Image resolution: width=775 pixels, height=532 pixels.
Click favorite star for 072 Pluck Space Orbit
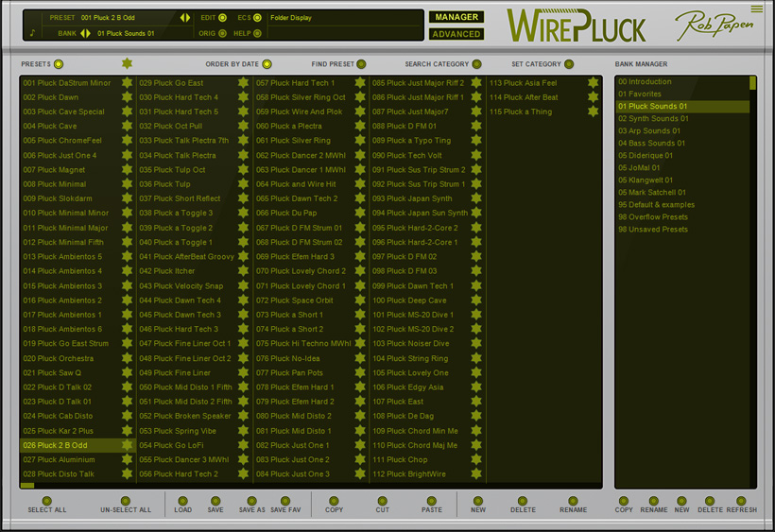[x=360, y=300]
